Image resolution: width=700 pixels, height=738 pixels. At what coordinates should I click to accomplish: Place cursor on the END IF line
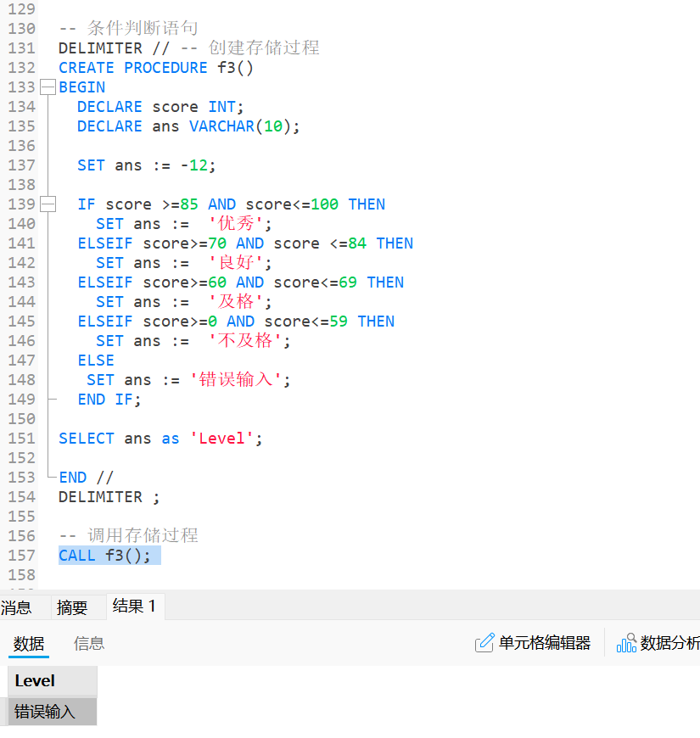coord(109,400)
